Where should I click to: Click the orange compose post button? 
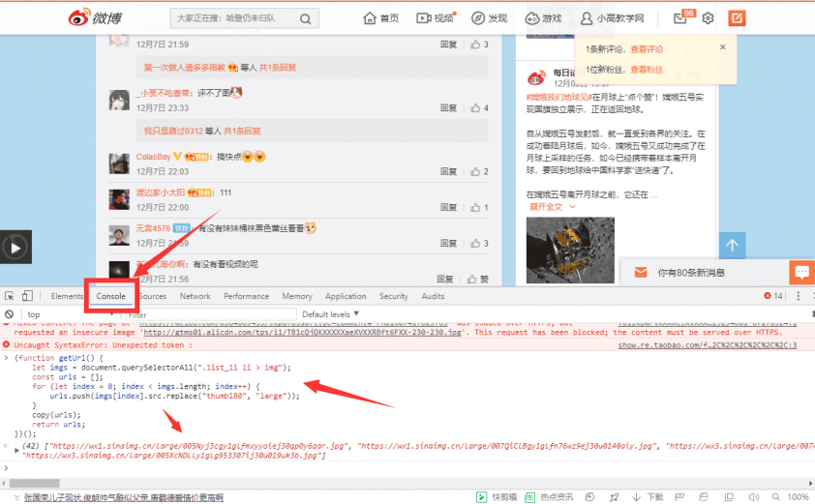point(737,18)
